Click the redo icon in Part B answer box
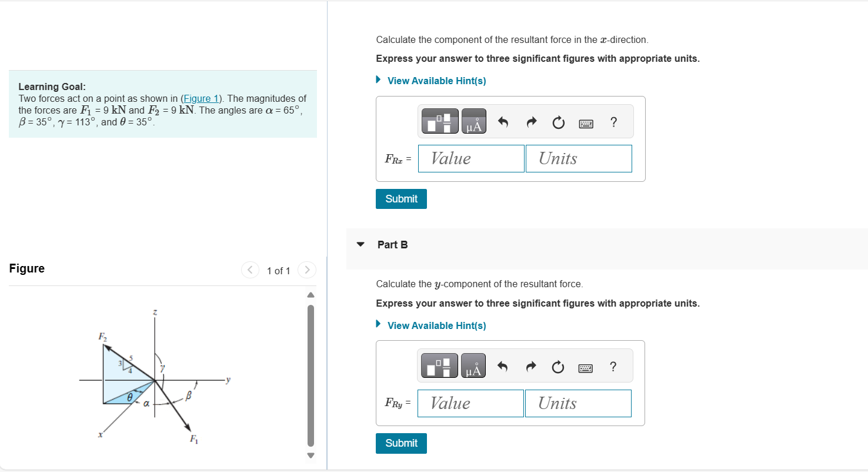 tap(530, 367)
